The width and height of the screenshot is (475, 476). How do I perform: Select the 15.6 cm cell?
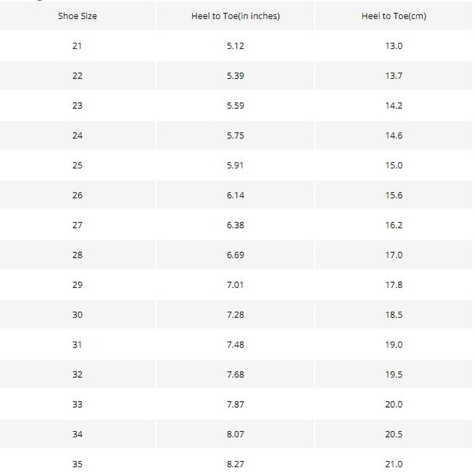click(394, 195)
